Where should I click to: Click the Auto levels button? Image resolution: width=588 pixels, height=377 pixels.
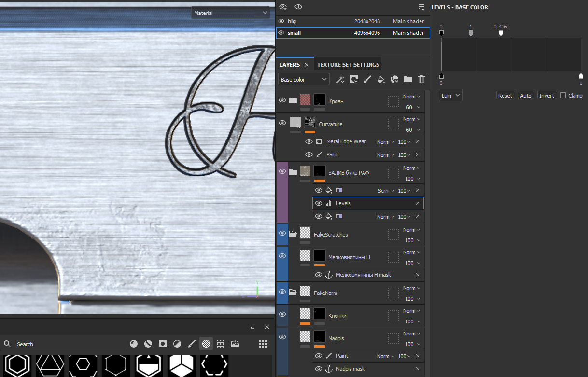526,96
